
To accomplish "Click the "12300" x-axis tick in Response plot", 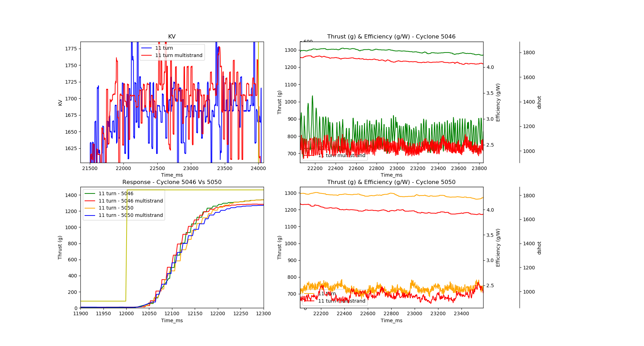I will 264,314.
